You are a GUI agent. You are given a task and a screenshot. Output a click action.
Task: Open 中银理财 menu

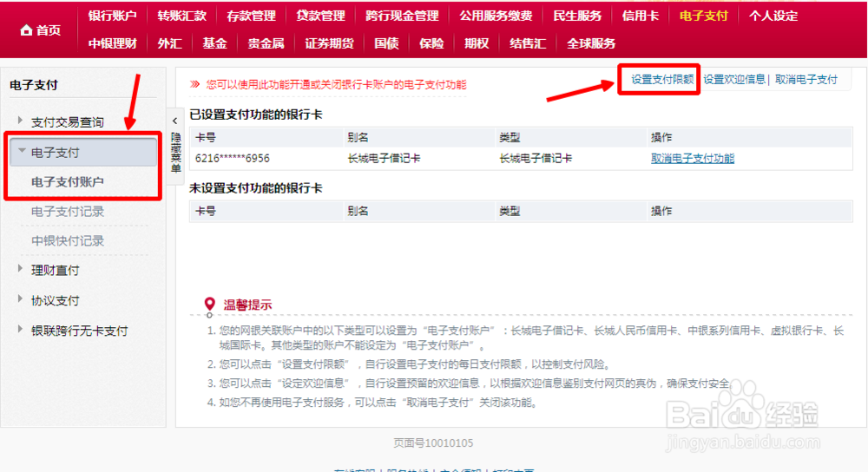pyautogui.click(x=112, y=43)
